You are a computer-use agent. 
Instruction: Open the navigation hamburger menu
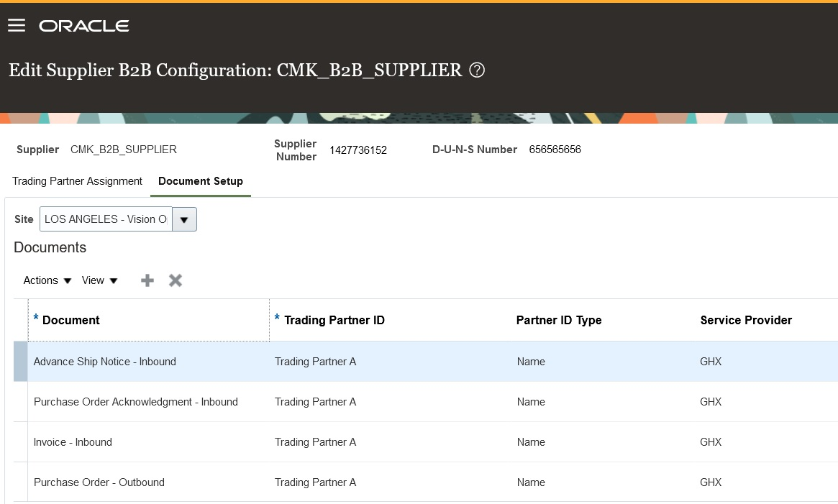(17, 25)
